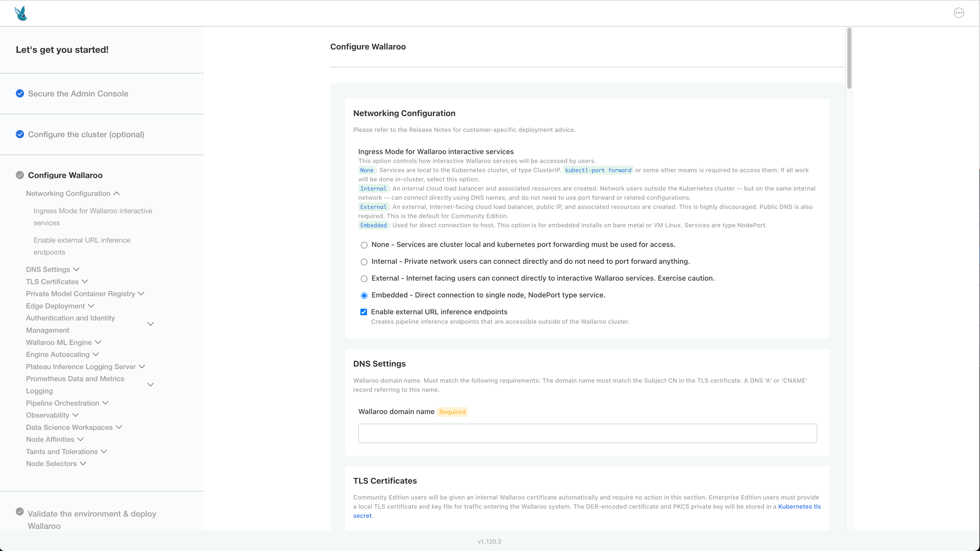Click the Configure Wallaroo step status icon
Image resolution: width=980 pixels, height=551 pixels.
click(x=20, y=175)
